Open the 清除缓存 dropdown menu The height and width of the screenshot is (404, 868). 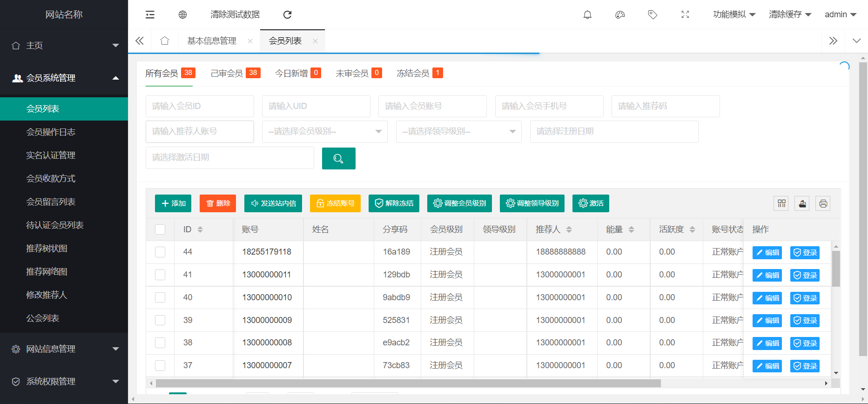click(x=790, y=14)
